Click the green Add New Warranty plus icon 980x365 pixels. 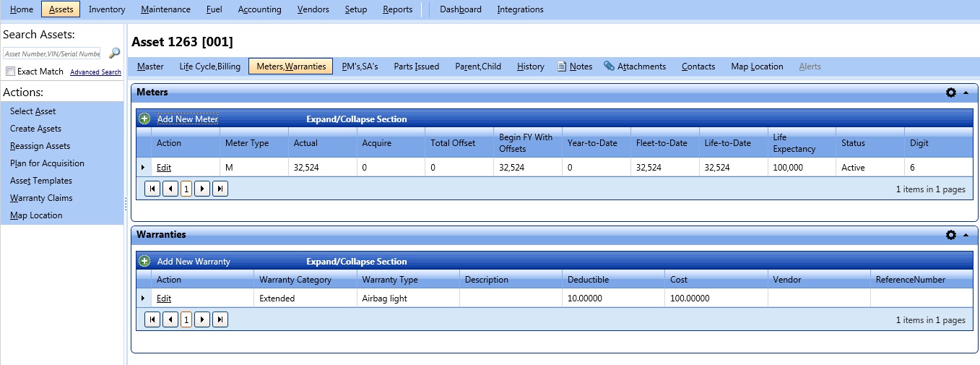(x=144, y=261)
